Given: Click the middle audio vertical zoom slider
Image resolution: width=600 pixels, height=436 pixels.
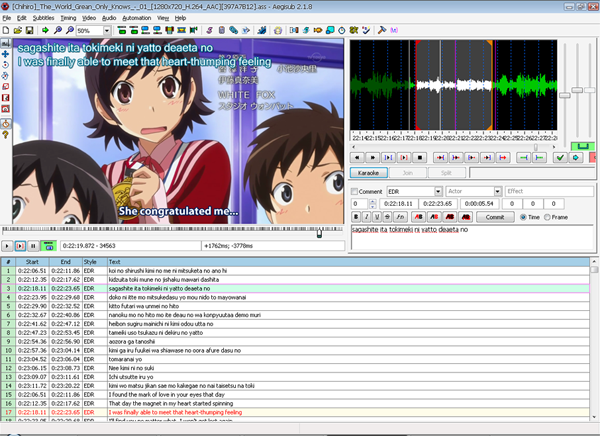Looking at the screenshot, I should 577,90.
